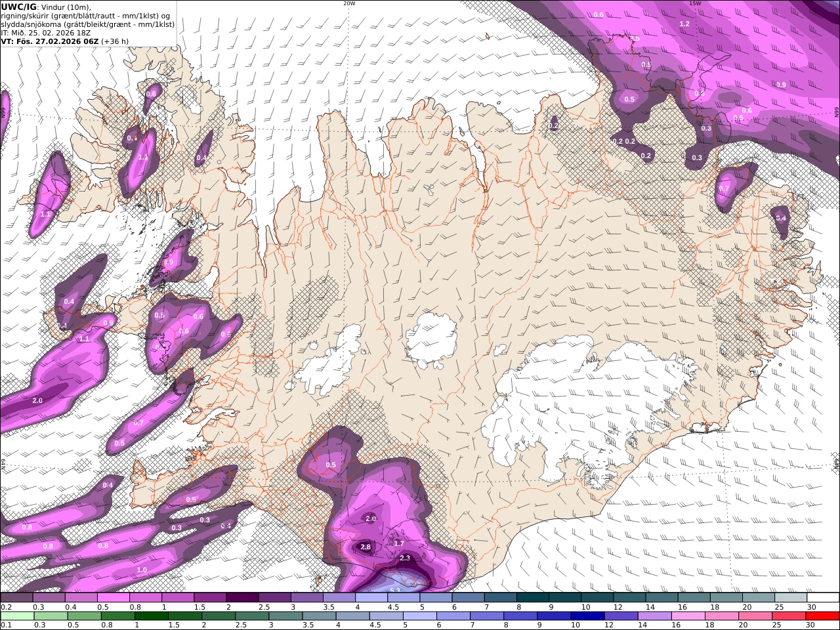
Task: Click the 30 label under upper legend row
Action: (x=810, y=607)
